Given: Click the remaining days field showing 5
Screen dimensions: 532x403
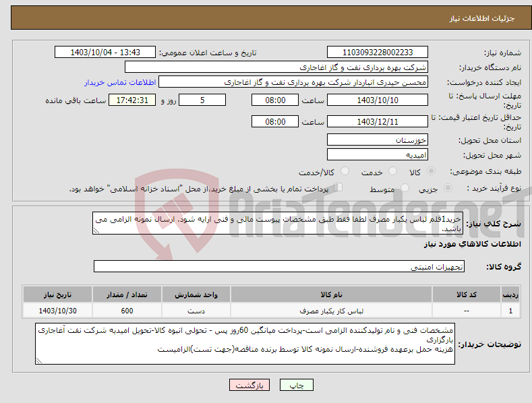Looking at the screenshot, I should [x=202, y=100].
